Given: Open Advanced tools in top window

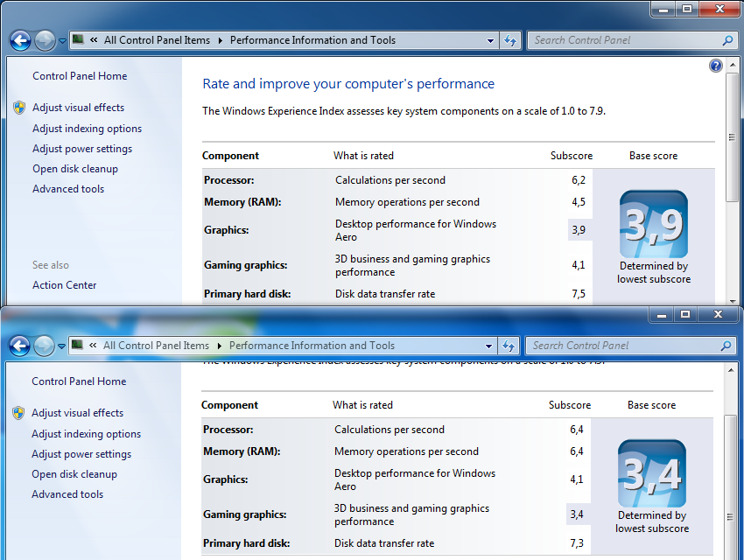Looking at the screenshot, I should pos(68,189).
